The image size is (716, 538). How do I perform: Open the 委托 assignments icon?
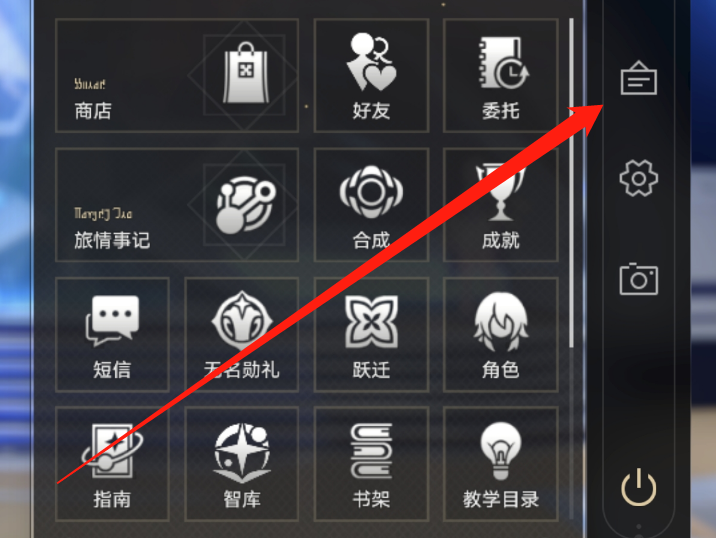point(501,76)
